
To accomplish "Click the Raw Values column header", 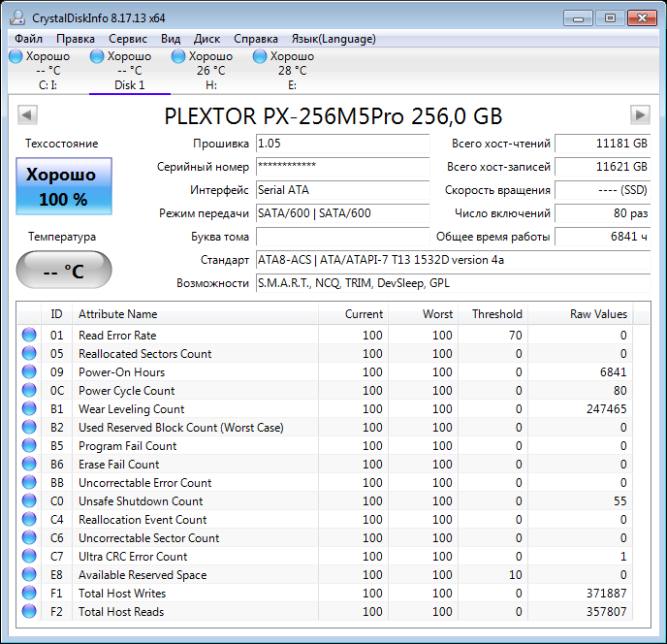I will coord(581,314).
